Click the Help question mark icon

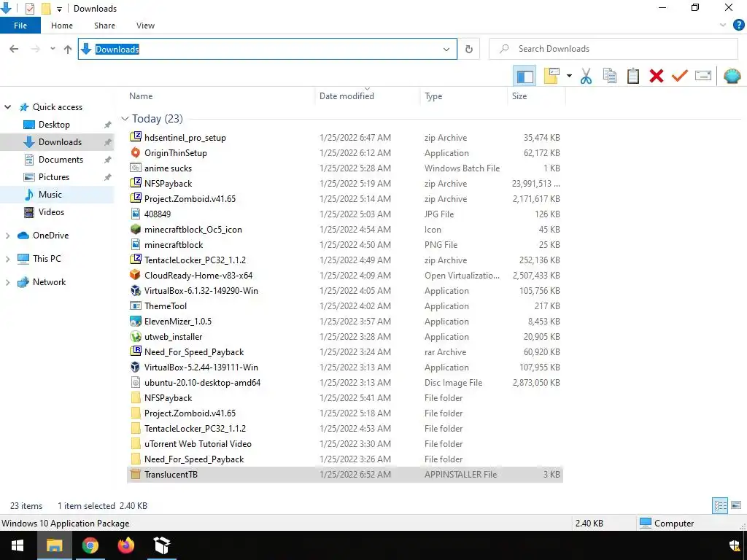coord(738,26)
